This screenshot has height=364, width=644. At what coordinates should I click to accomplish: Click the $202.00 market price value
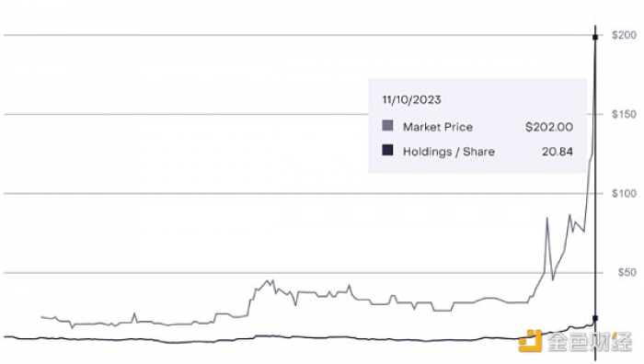click(x=549, y=127)
